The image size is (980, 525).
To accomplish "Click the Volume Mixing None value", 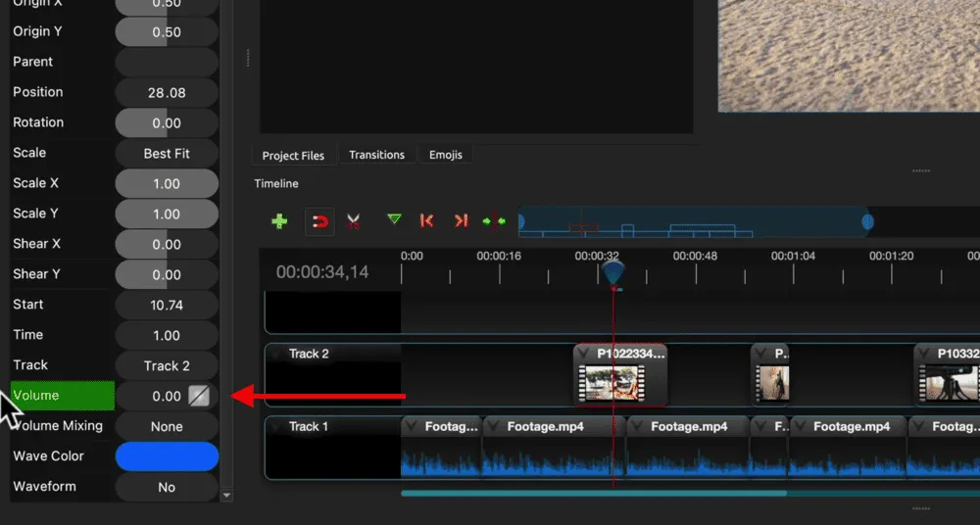I will tap(167, 426).
